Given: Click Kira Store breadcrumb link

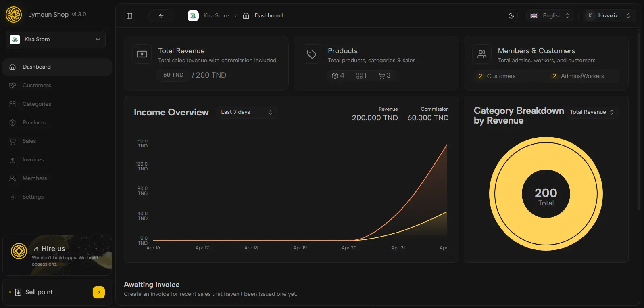Looking at the screenshot, I should 216,16.
